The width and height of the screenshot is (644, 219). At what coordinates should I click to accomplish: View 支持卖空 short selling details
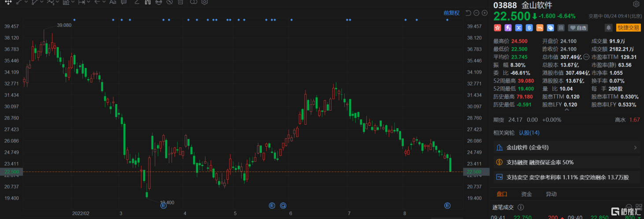567,177
